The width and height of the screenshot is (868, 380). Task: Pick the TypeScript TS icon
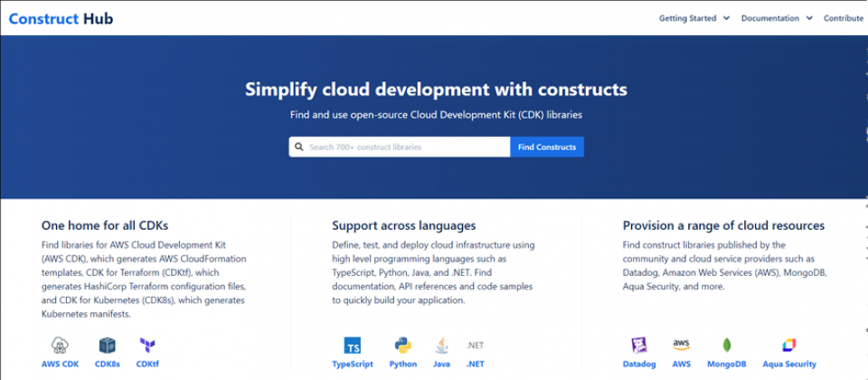pyautogui.click(x=352, y=346)
